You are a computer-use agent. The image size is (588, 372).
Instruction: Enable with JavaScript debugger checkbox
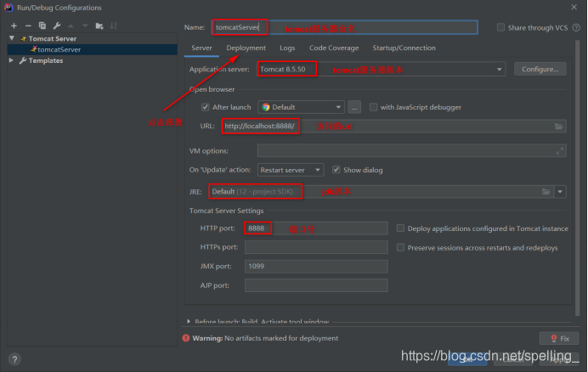click(373, 107)
